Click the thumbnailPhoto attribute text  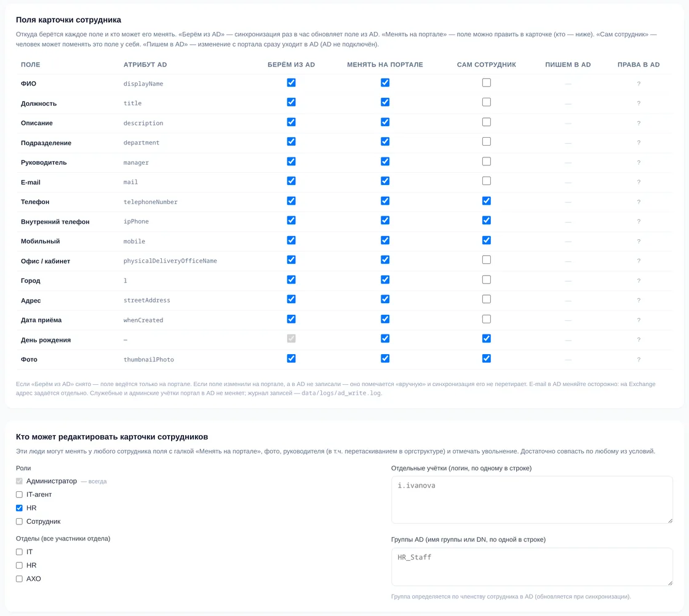click(x=148, y=360)
